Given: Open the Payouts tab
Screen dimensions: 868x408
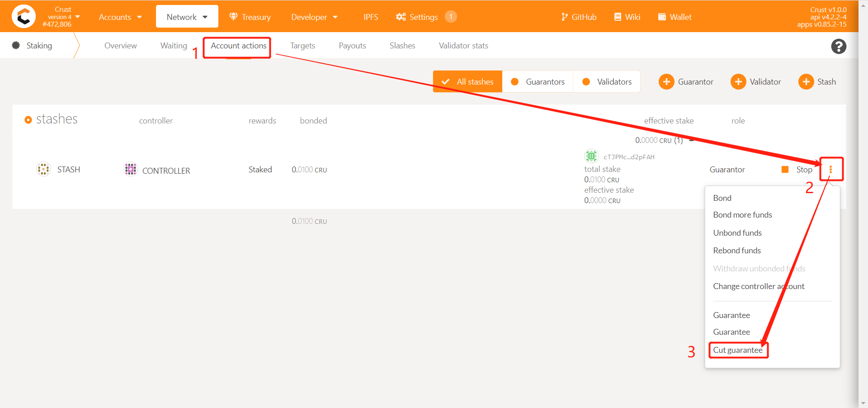Looking at the screenshot, I should (x=352, y=46).
